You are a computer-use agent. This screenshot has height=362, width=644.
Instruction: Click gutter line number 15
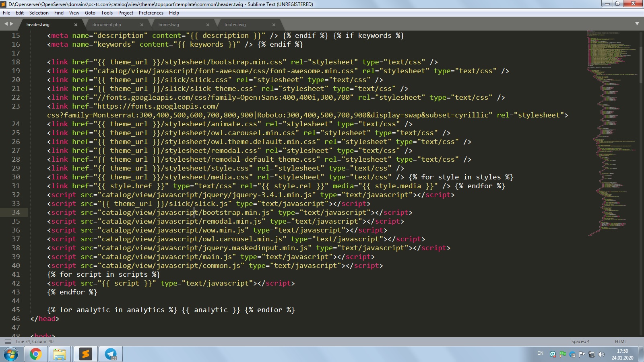tap(16, 35)
